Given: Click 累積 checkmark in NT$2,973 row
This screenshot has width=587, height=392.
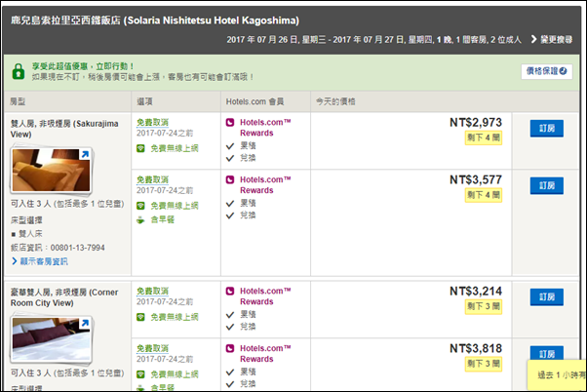Looking at the screenshot, I should coord(230,146).
